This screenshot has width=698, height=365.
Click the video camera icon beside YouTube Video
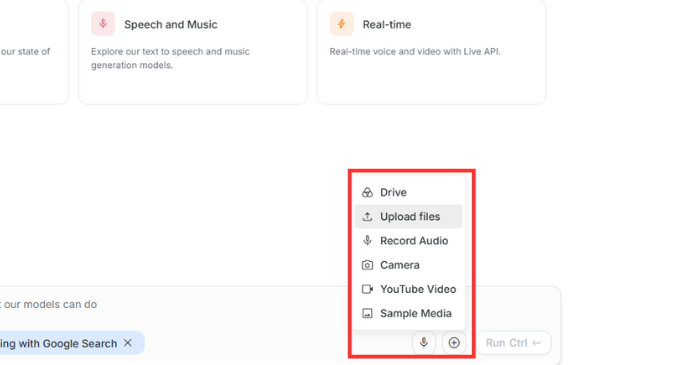coord(367,289)
